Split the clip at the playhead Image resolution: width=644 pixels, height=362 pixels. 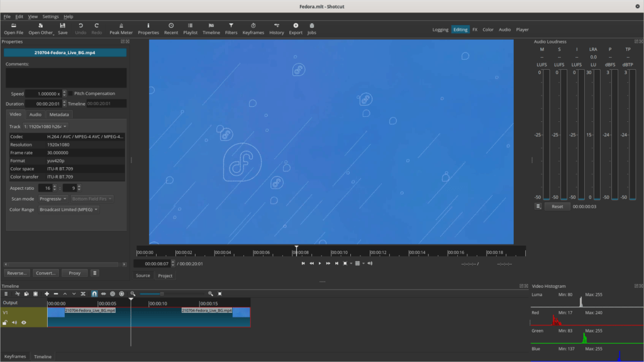click(84, 293)
